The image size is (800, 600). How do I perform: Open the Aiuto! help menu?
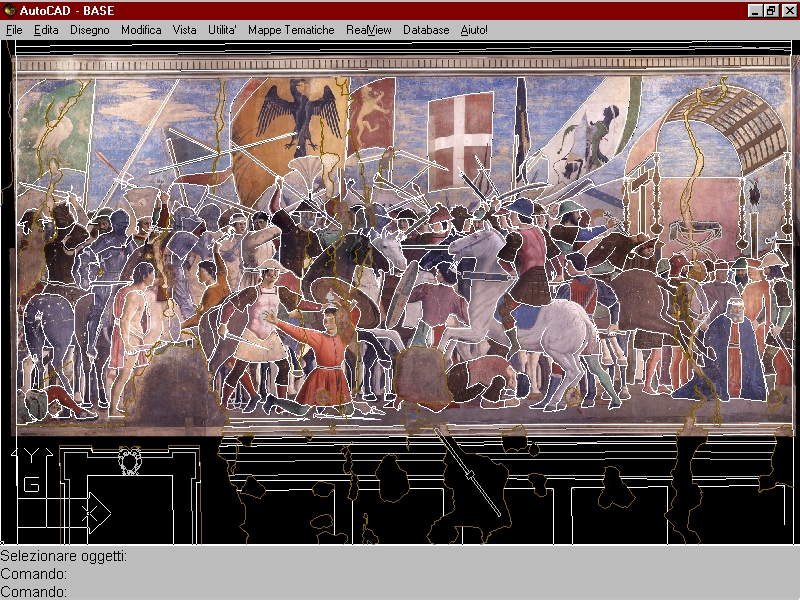click(474, 30)
